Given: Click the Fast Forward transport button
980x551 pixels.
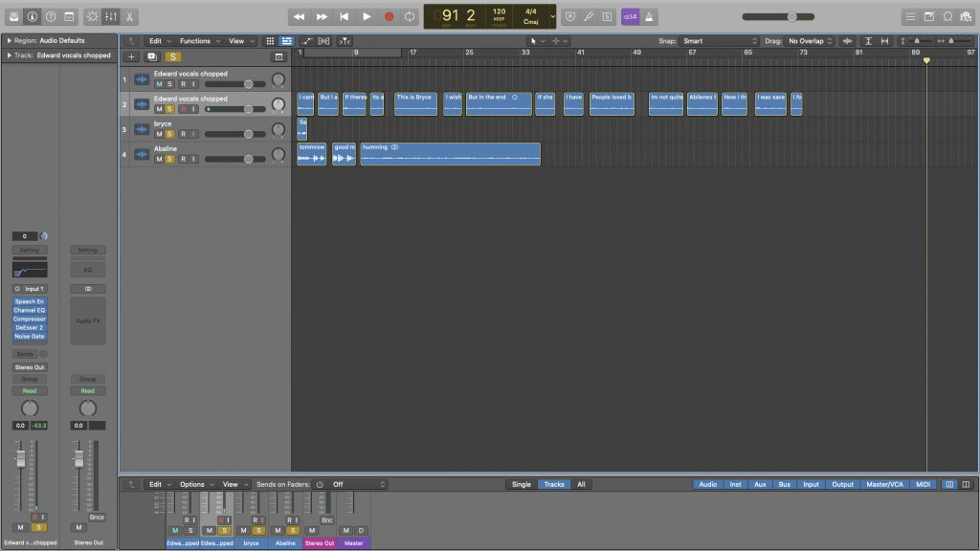Looking at the screenshot, I should pos(322,17).
